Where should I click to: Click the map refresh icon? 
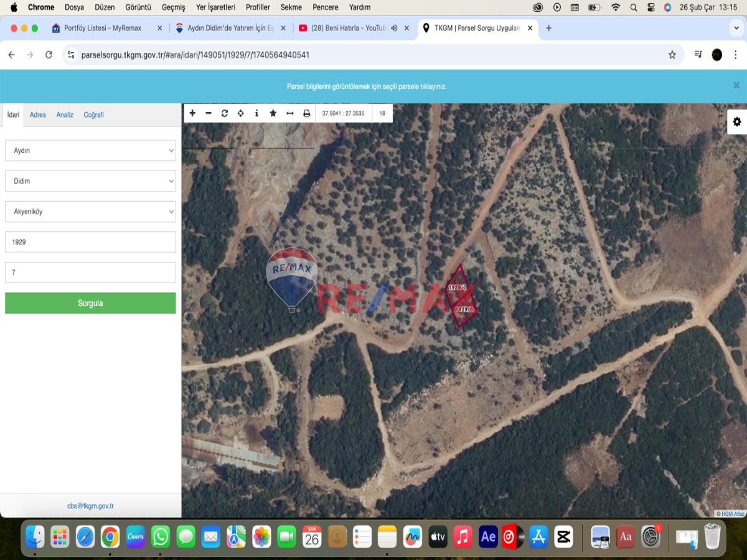(x=225, y=113)
